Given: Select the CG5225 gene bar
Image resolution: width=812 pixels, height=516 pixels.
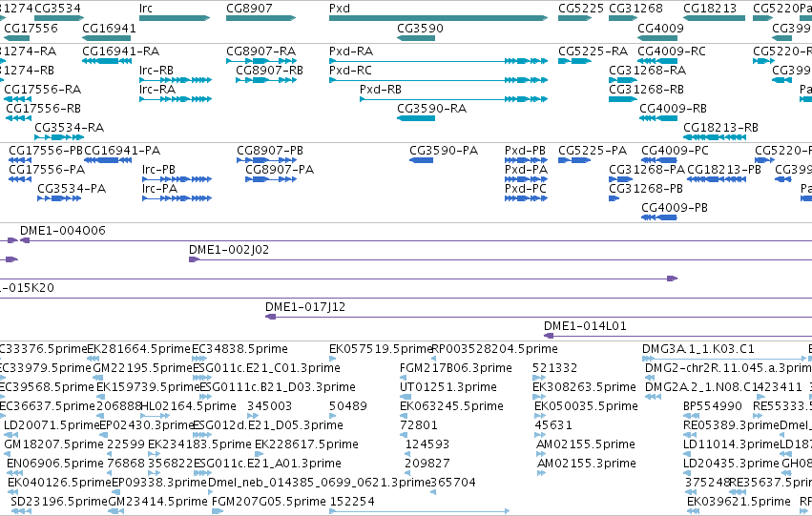Looking at the screenshot, I should pos(574,18).
